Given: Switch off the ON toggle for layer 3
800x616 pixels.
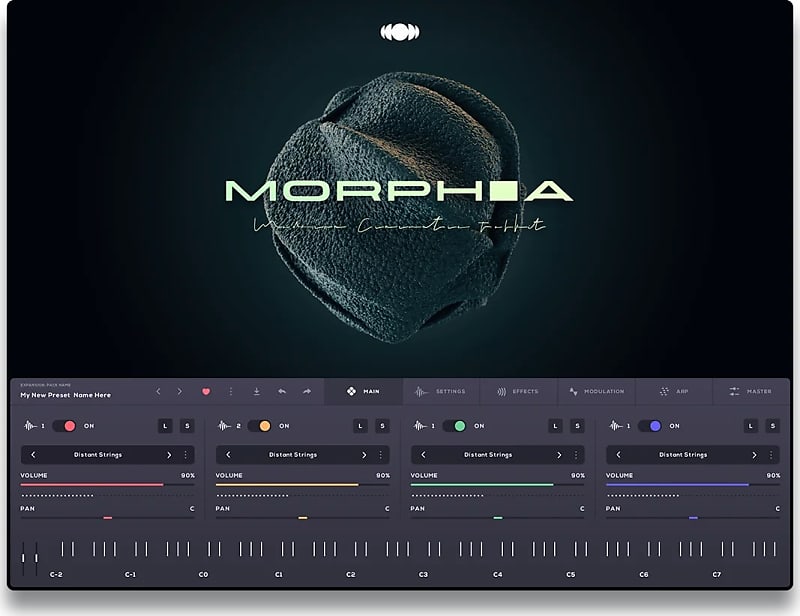Looking at the screenshot, I should pos(455,424).
